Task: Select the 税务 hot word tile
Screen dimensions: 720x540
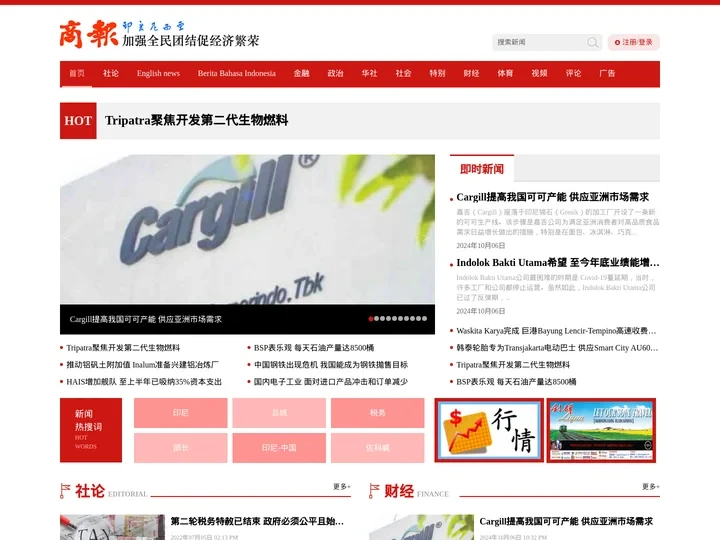Action: [x=377, y=413]
